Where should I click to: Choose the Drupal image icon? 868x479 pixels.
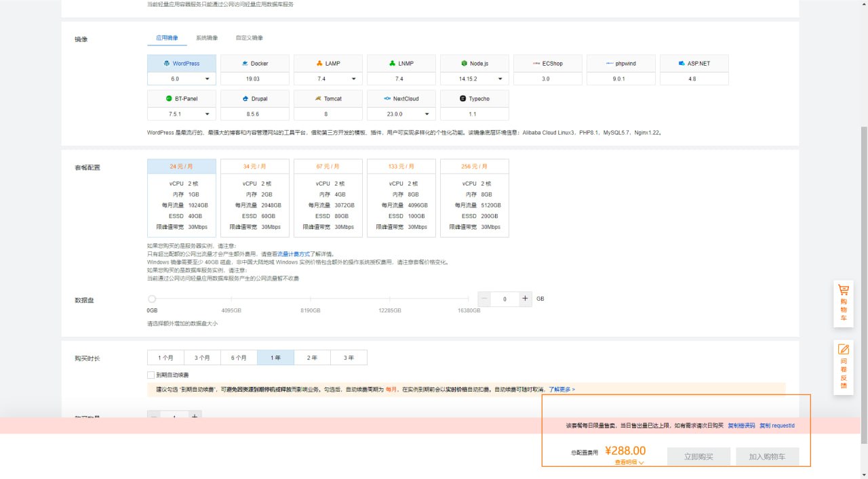245,98
